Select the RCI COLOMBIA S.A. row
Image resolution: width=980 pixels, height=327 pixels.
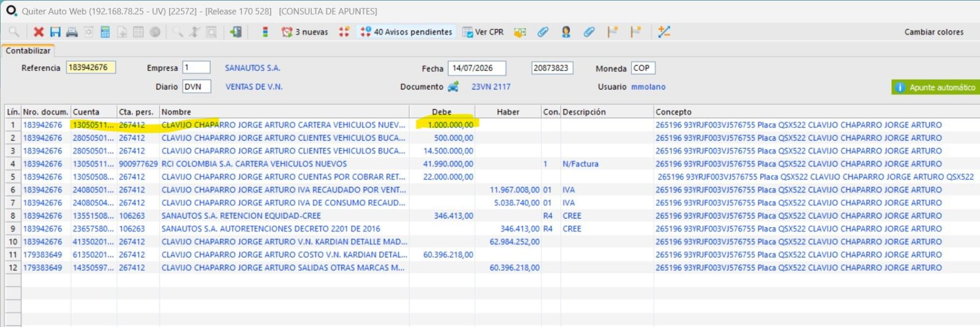[x=490, y=163]
